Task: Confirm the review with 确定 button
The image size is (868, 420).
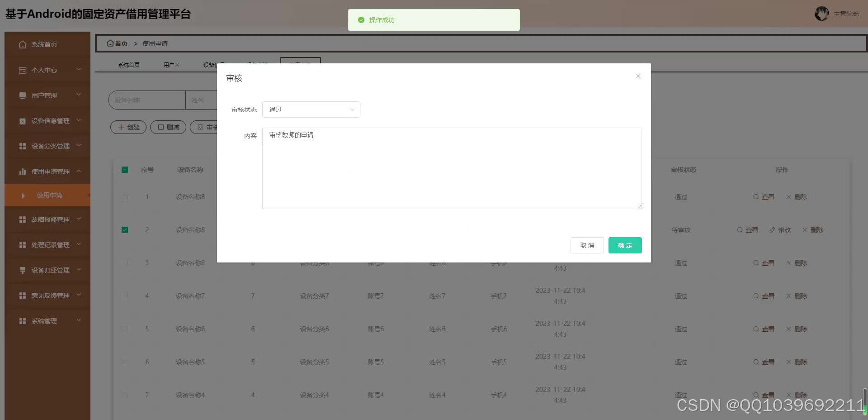Action: pyautogui.click(x=625, y=245)
